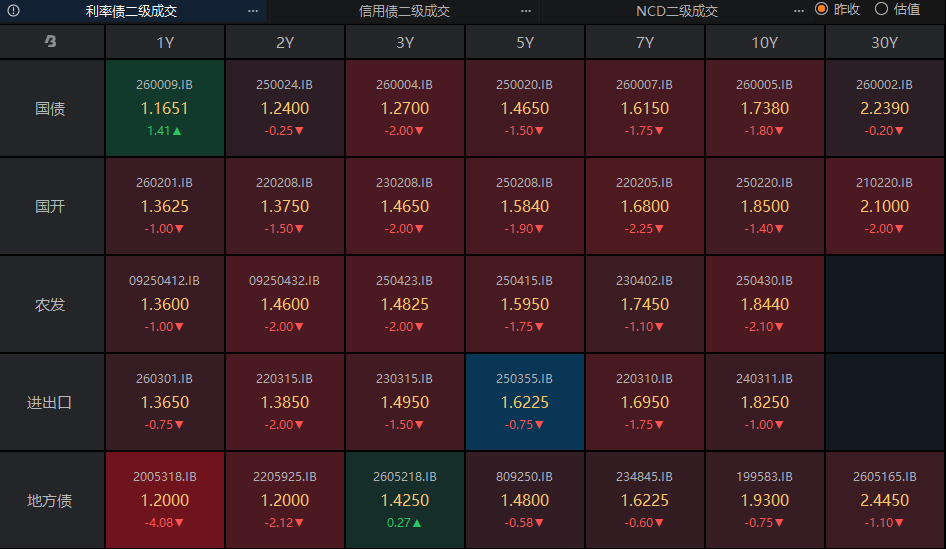Image resolution: width=946 pixels, height=549 pixels.
Task: Click yield 1.4825 of 250423.IB
Action: tap(405, 305)
